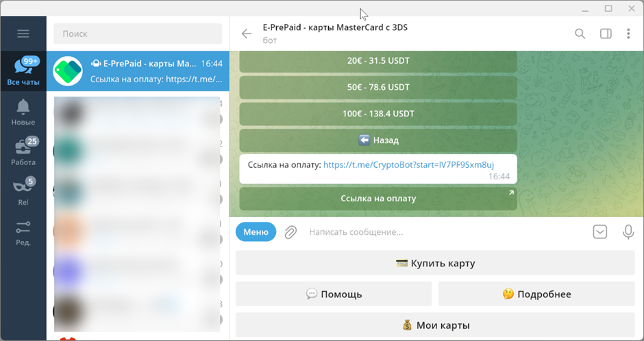Open the three-dot chat options menu
Screen dimensions: 644x341
[628, 34]
